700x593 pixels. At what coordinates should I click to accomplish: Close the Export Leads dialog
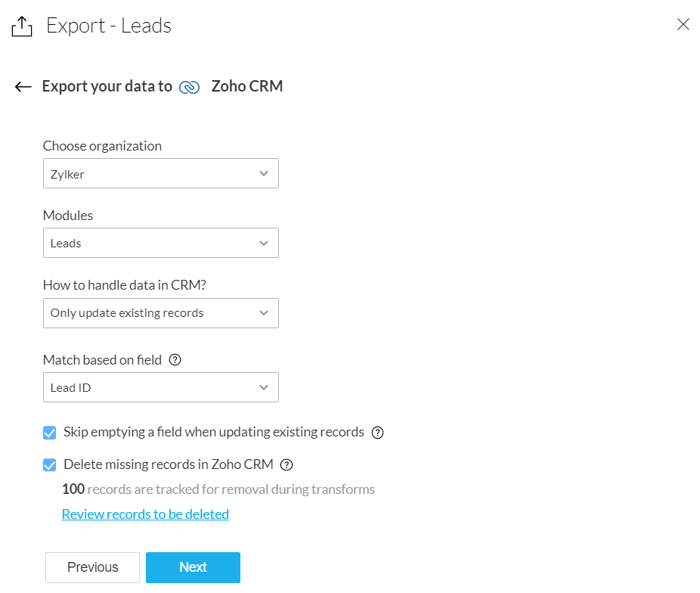(683, 24)
